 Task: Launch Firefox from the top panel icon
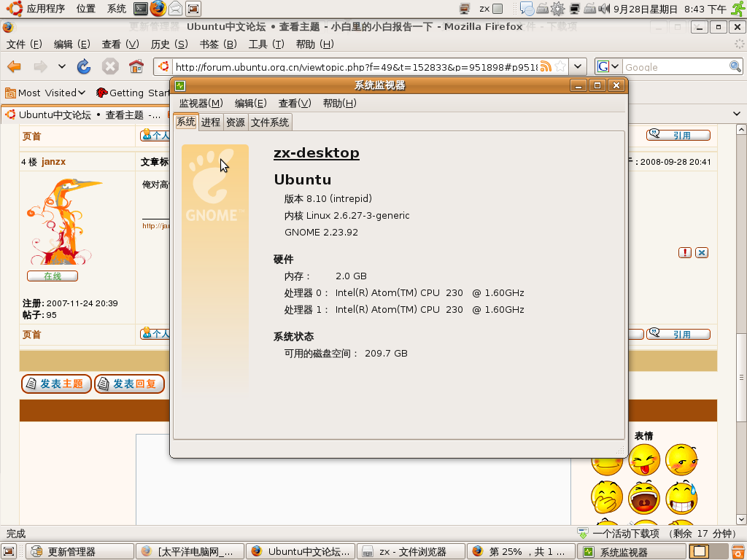tap(158, 9)
